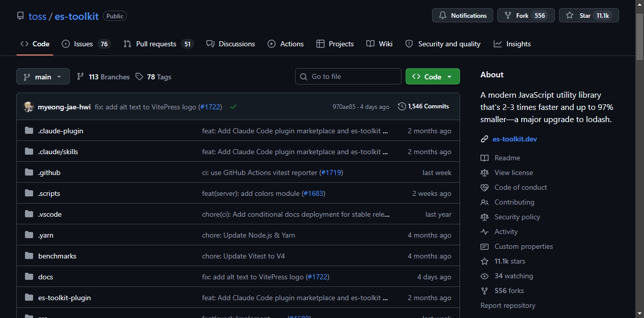Open the 'chore: Update Vitest to V4' commit
Screen dimensions: 644x318
244,256
